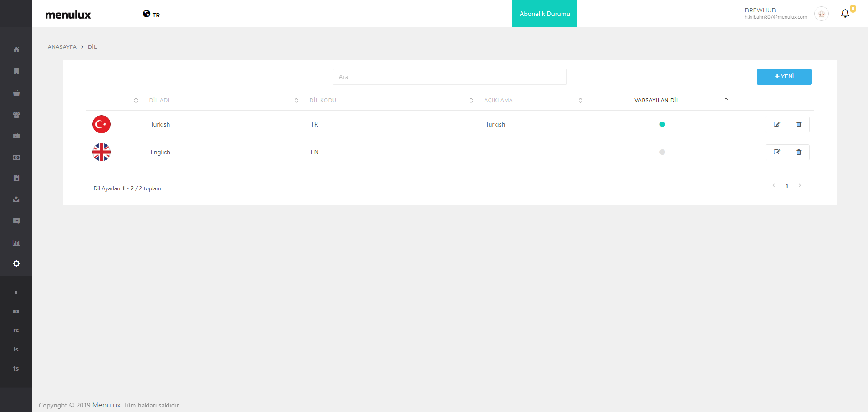Open the BREWHUB user profile avatar
The image size is (868, 412).
(x=821, y=14)
